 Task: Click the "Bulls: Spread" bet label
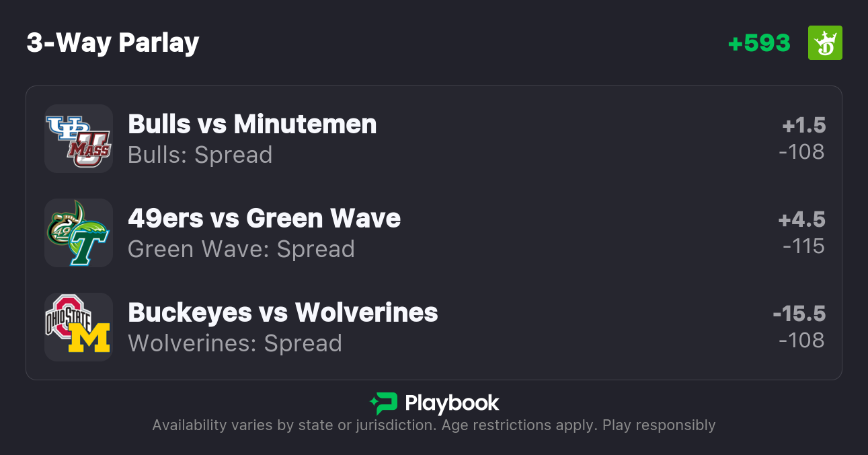[200, 155]
